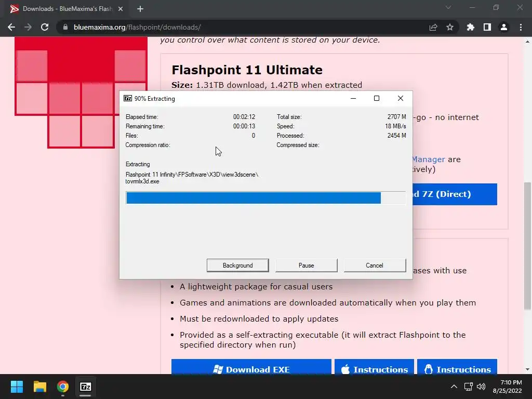Send extraction to Background
Image resolution: width=532 pixels, height=399 pixels.
click(x=237, y=265)
